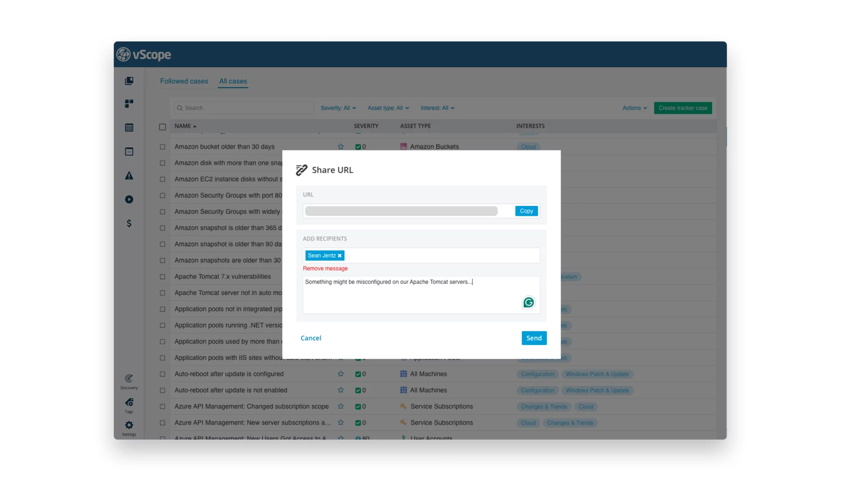Click the Remove message link
The height and width of the screenshot is (504, 855).
325,268
